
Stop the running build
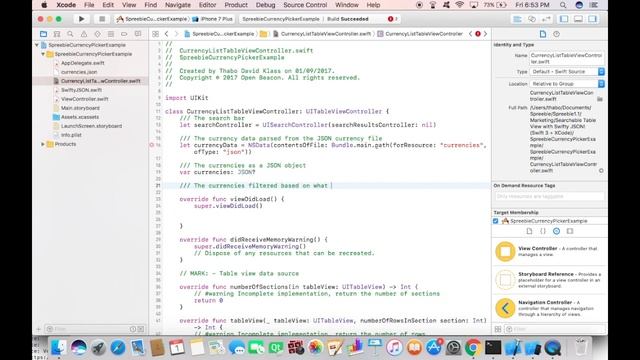point(102,19)
